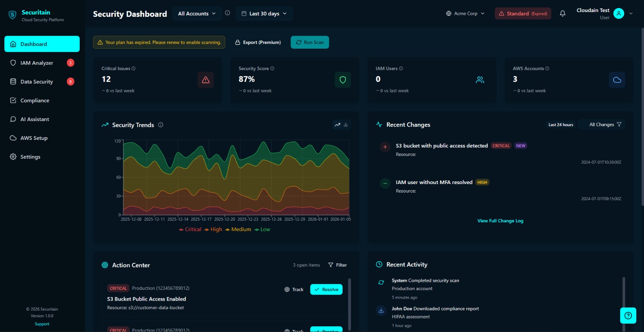Open the Last 30 days date range
Viewport: 644px width, 332px height.
point(264,13)
